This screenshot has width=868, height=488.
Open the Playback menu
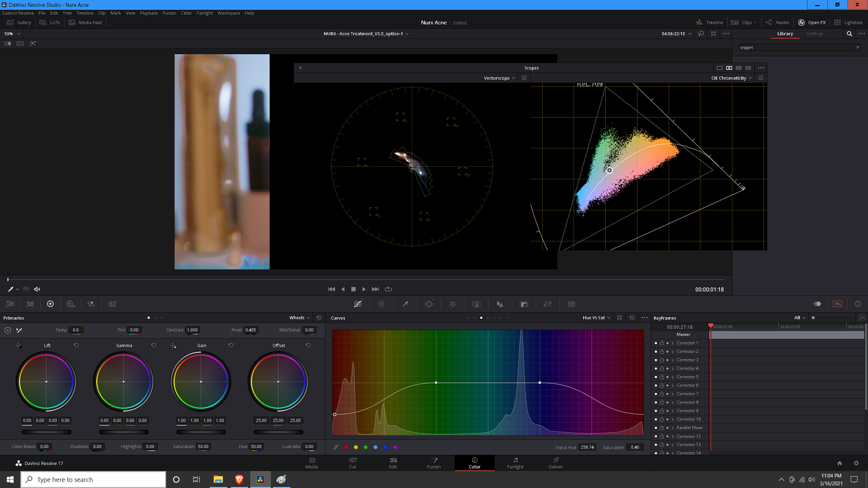(x=149, y=13)
